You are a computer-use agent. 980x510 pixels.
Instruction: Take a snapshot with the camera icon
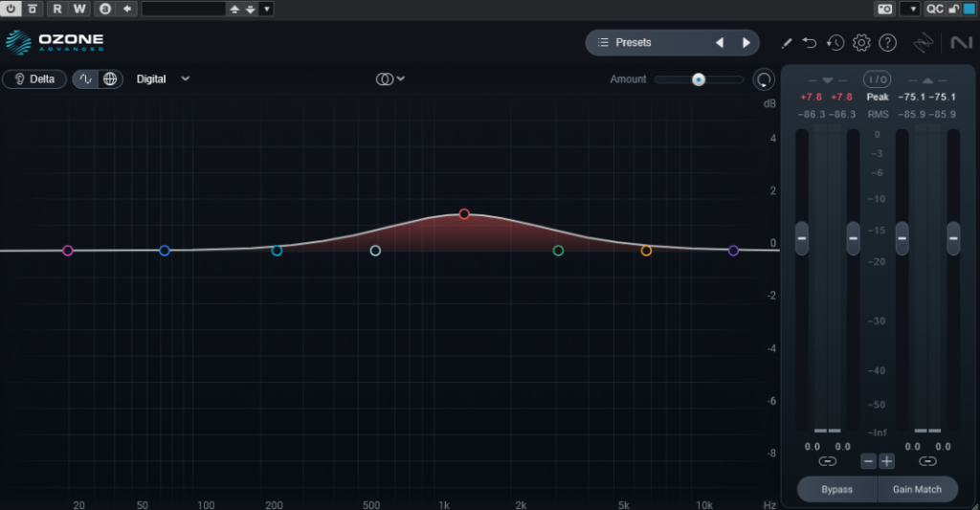coord(883,9)
